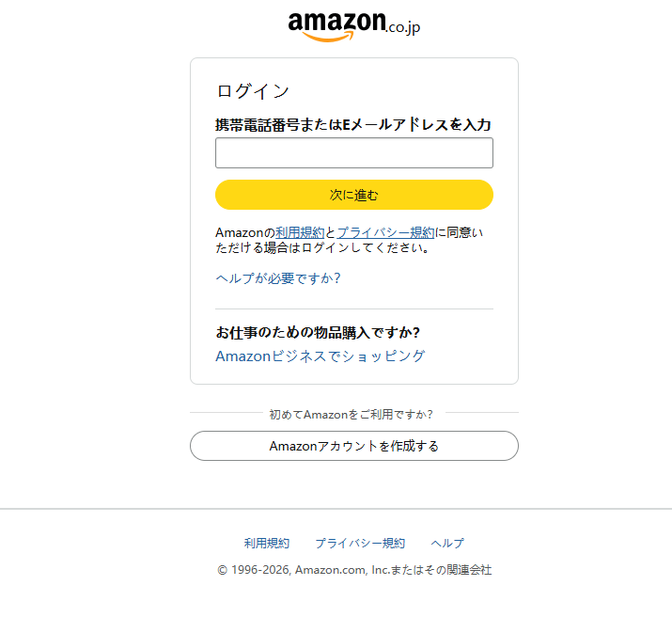Open 利用規約 in the page footer
Viewport: 672px width, 617px height.
point(267,544)
